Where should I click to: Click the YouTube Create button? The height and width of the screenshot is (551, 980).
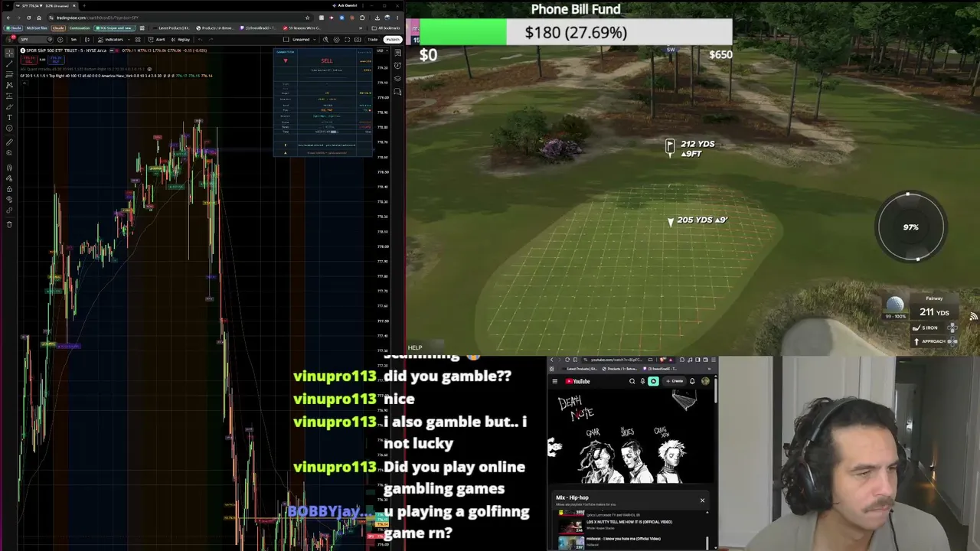(x=676, y=381)
